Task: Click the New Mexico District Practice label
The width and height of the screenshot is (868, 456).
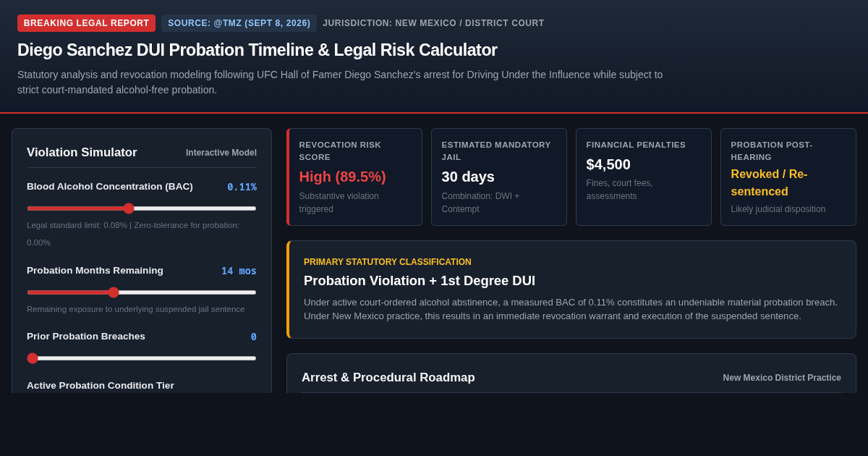Action: [782, 378]
